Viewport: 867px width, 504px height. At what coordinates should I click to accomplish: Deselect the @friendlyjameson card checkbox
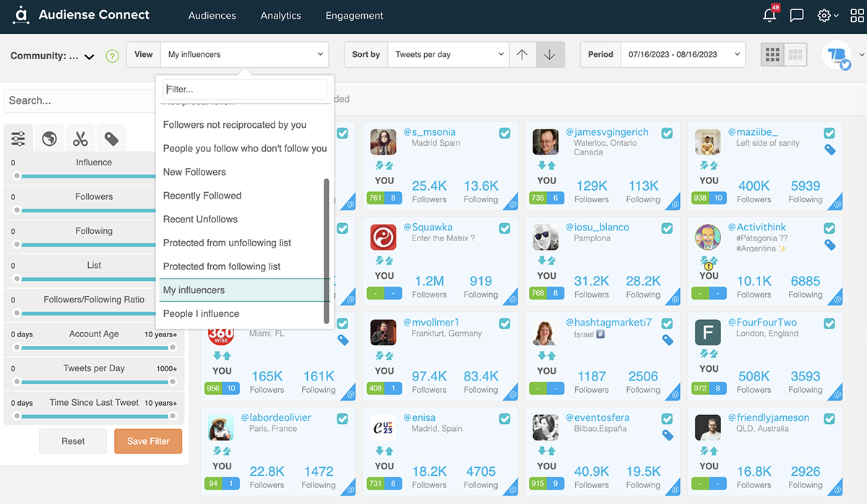pyautogui.click(x=829, y=419)
